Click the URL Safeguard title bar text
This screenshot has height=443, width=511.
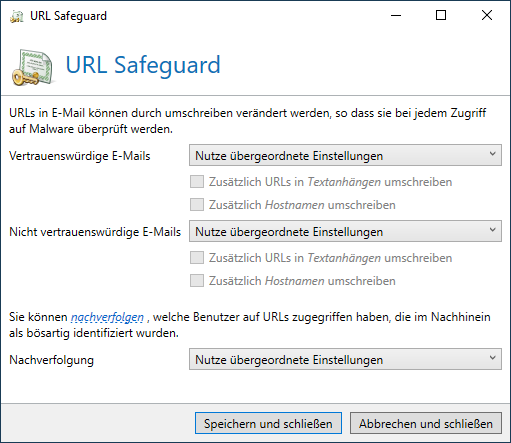(68, 16)
